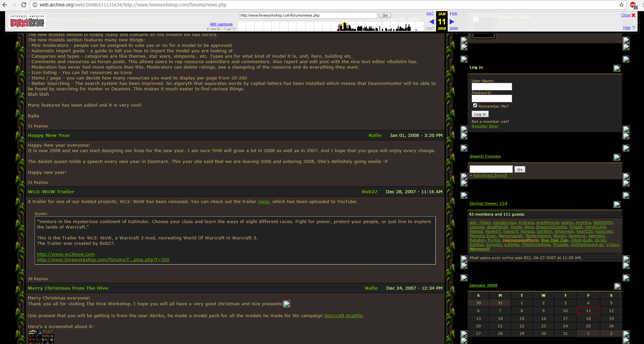Open user Rao Dao Zao's profile
The width and height of the screenshot is (644, 344).
(x=554, y=240)
